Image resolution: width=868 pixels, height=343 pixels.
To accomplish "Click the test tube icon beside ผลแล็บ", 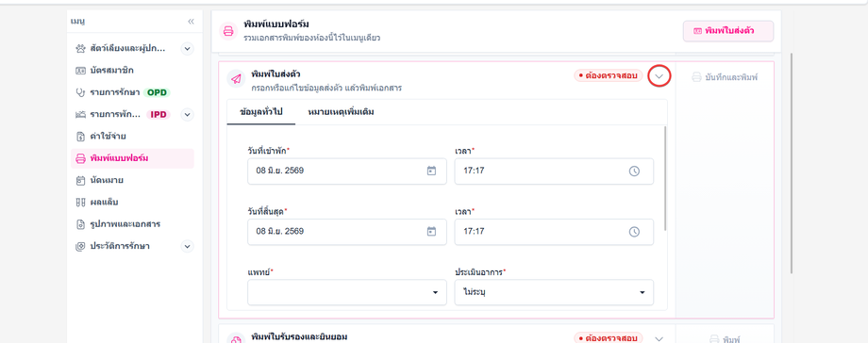I will coord(80,202).
